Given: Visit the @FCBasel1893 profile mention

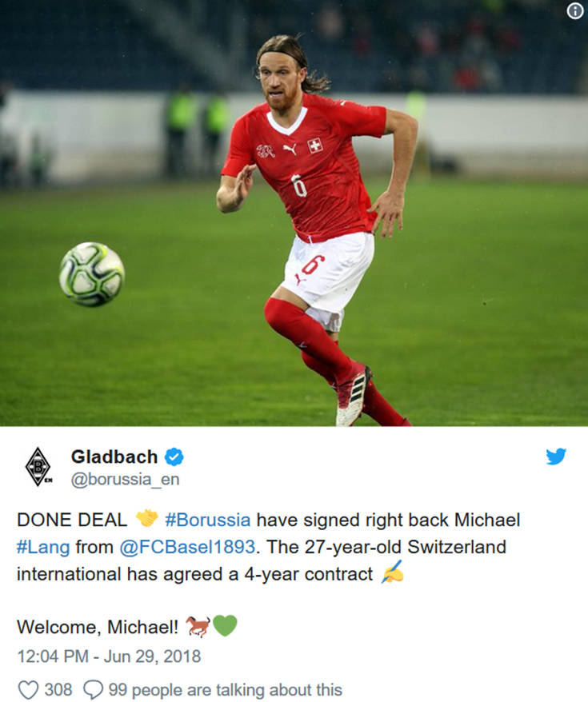Looking at the screenshot, I should pos(187,547).
